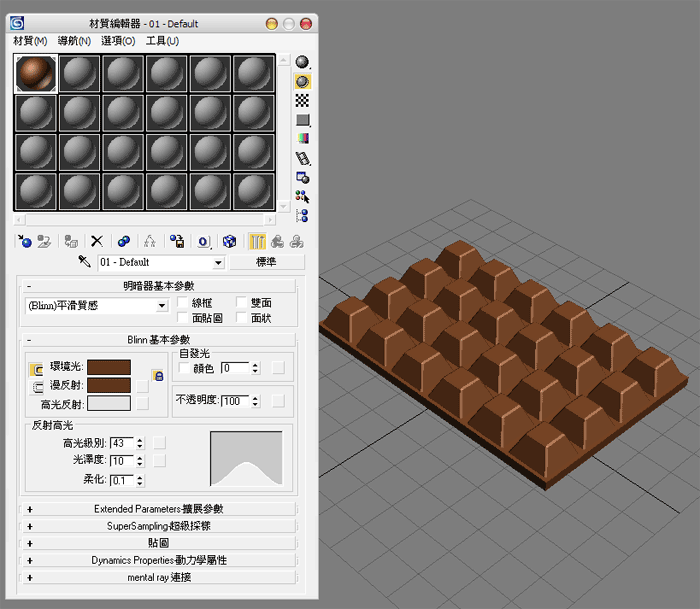This screenshot has width=700, height=609.
Task: Enable the 線框 wireframe checkbox
Action: pos(182,302)
